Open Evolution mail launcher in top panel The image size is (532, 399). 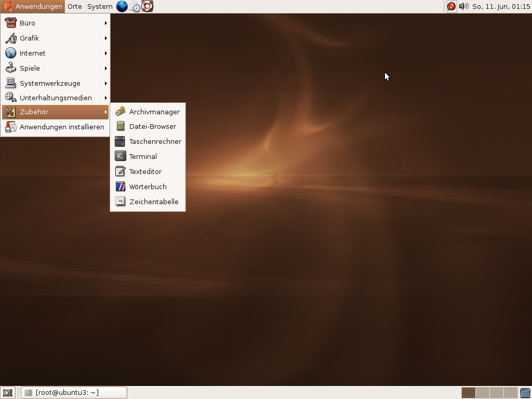click(x=135, y=6)
